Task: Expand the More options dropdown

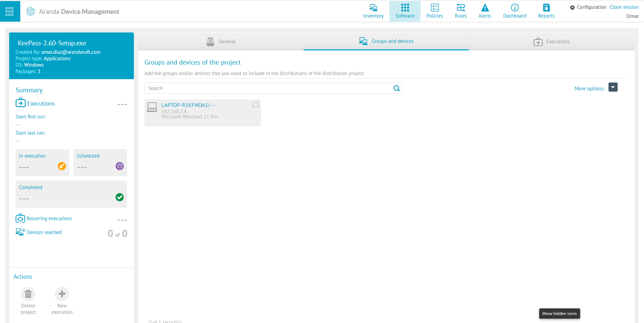Action: coord(613,87)
